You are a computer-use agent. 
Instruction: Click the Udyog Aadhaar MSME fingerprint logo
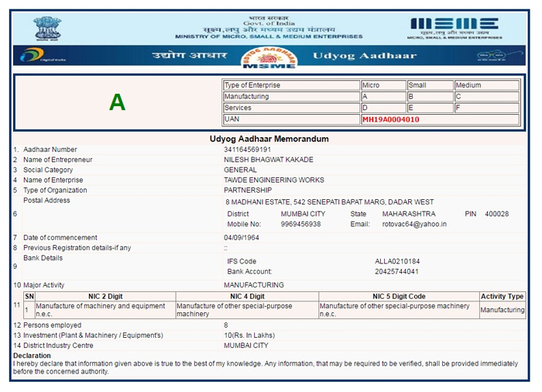pyautogui.click(x=269, y=57)
